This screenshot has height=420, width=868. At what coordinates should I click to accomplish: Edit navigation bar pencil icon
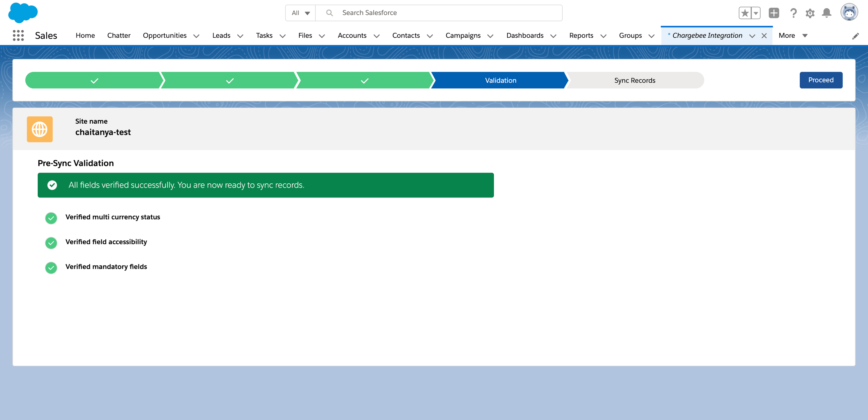pyautogui.click(x=855, y=36)
